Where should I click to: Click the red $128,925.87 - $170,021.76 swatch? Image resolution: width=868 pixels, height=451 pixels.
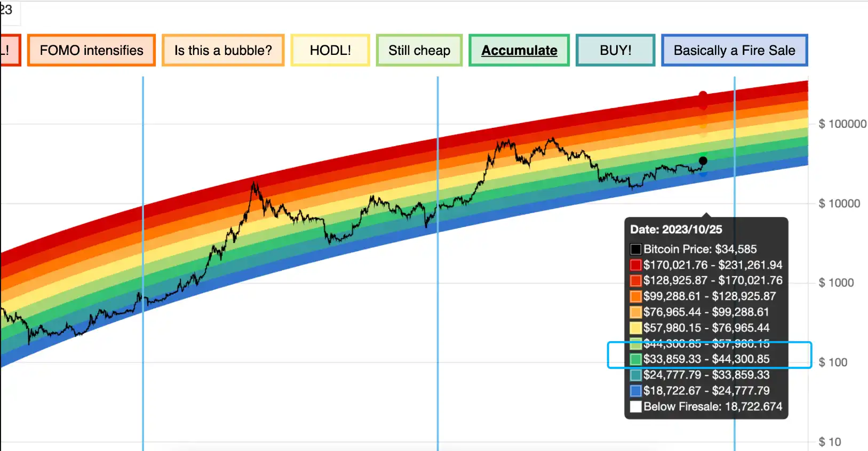pyautogui.click(x=635, y=280)
